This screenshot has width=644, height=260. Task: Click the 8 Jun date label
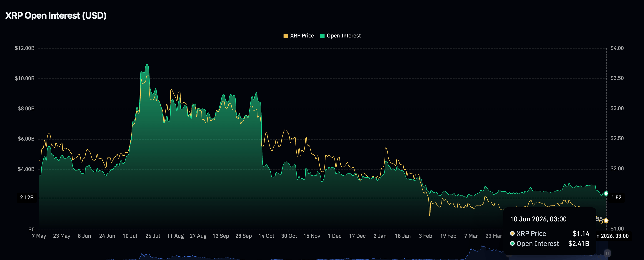(x=85, y=236)
